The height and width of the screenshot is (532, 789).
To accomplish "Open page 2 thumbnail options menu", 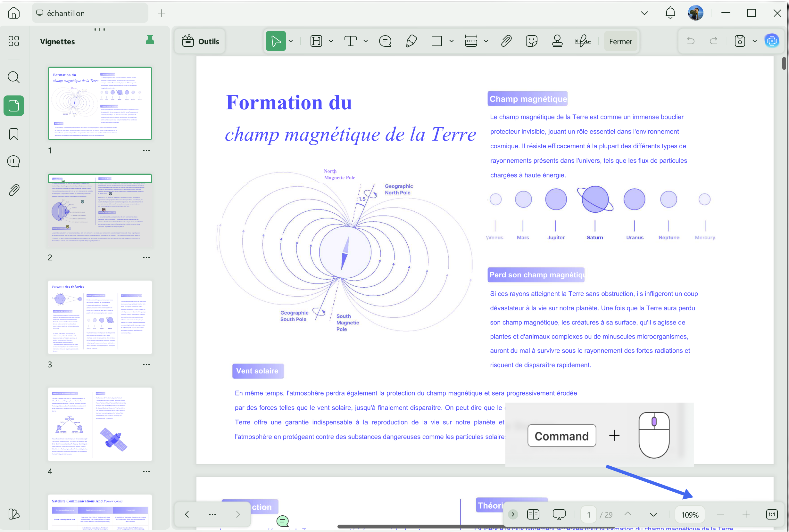I will 146,258.
